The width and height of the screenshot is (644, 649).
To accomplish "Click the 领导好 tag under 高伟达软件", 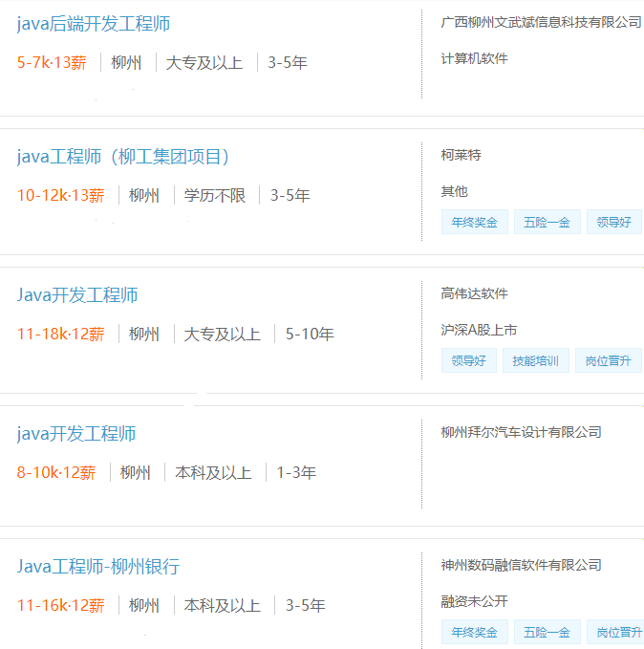I will [468, 360].
